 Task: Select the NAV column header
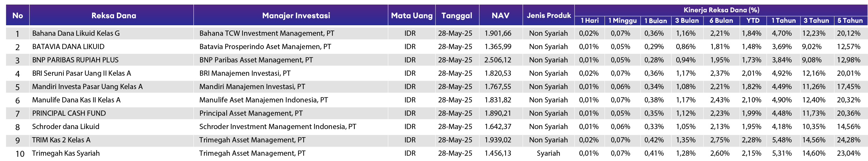coord(501,15)
